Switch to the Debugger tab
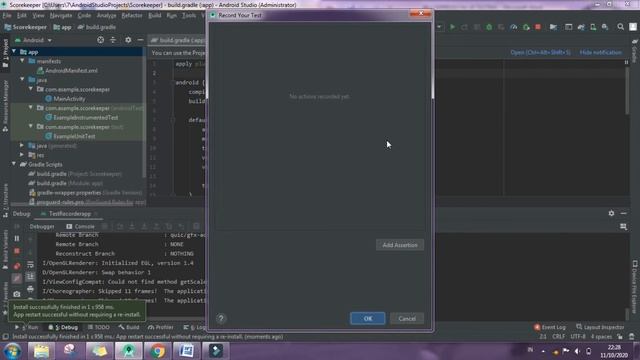640x360 pixels. (42, 227)
